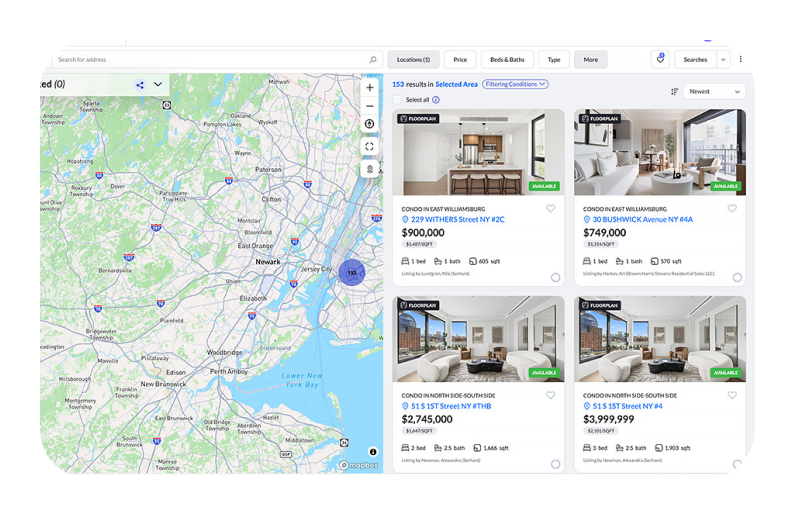This screenshot has width=795, height=519.
Task: Click the mapbox logo
Action: (358, 465)
